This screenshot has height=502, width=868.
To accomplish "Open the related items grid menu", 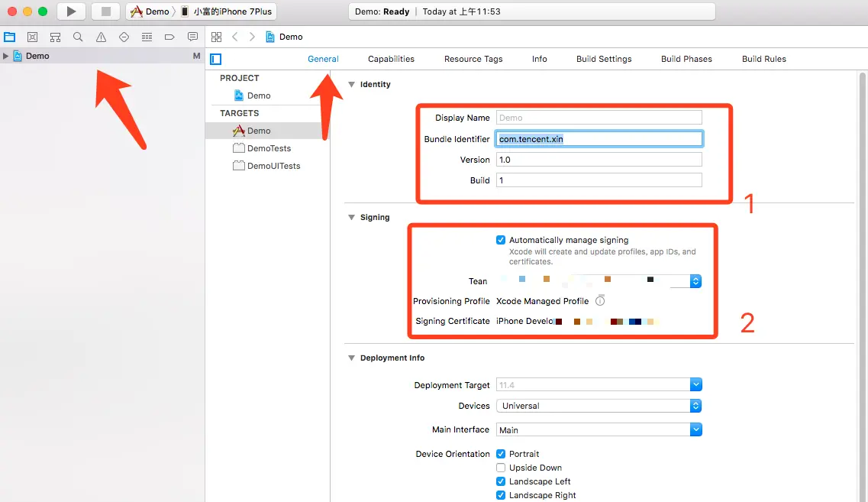I will (x=217, y=37).
